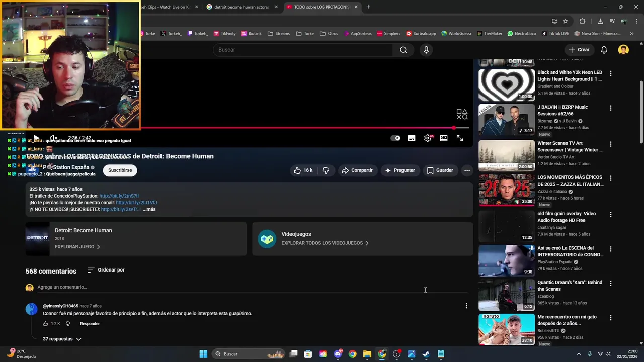
Task: Unmute the video via speaker icon
Action: pyautogui.click(x=53, y=138)
